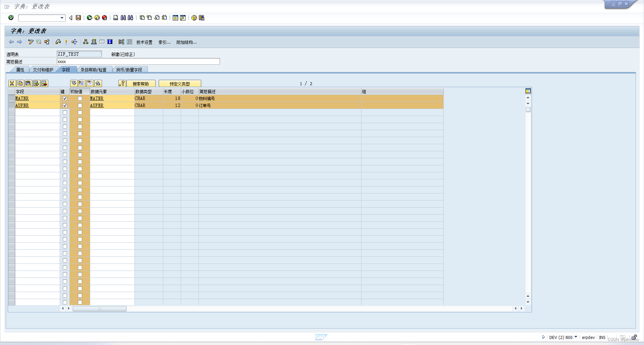Click the 附加结构... button
This screenshot has height=345, width=644.
pyautogui.click(x=186, y=42)
